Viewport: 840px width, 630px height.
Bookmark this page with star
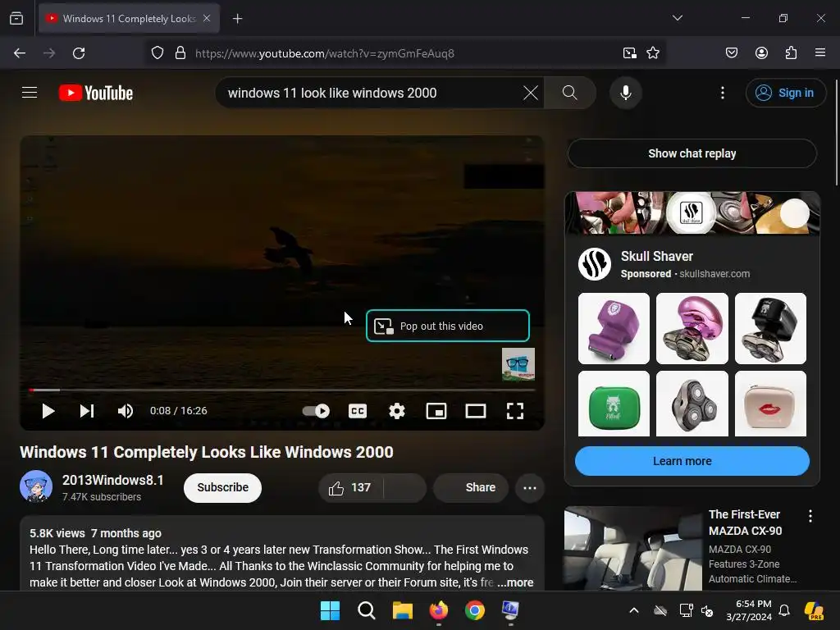pyautogui.click(x=653, y=53)
